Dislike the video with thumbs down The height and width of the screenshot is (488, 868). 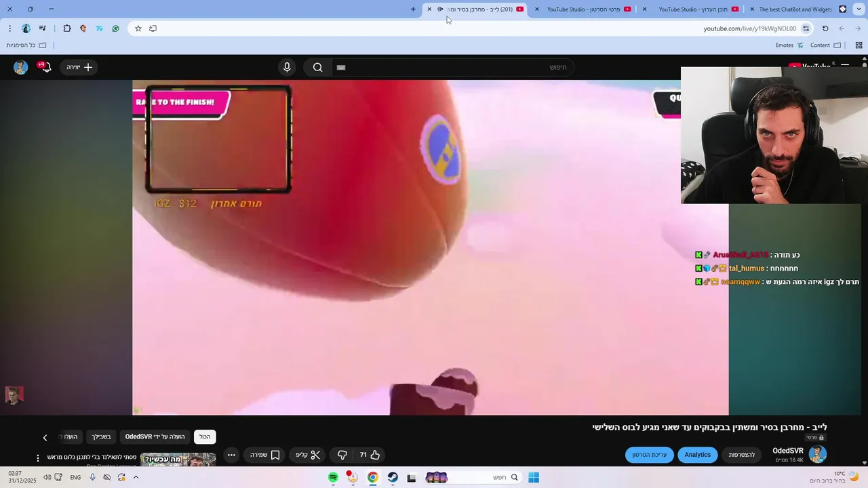tap(342, 455)
